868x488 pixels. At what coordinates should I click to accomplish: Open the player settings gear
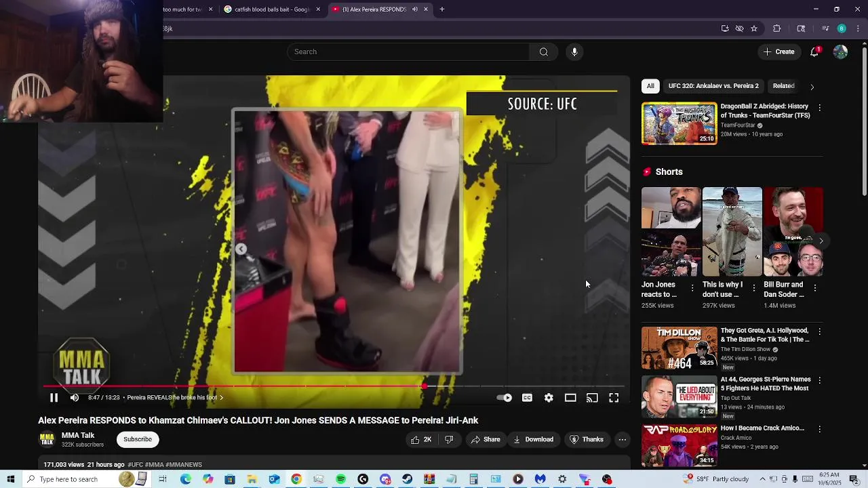coord(549,398)
